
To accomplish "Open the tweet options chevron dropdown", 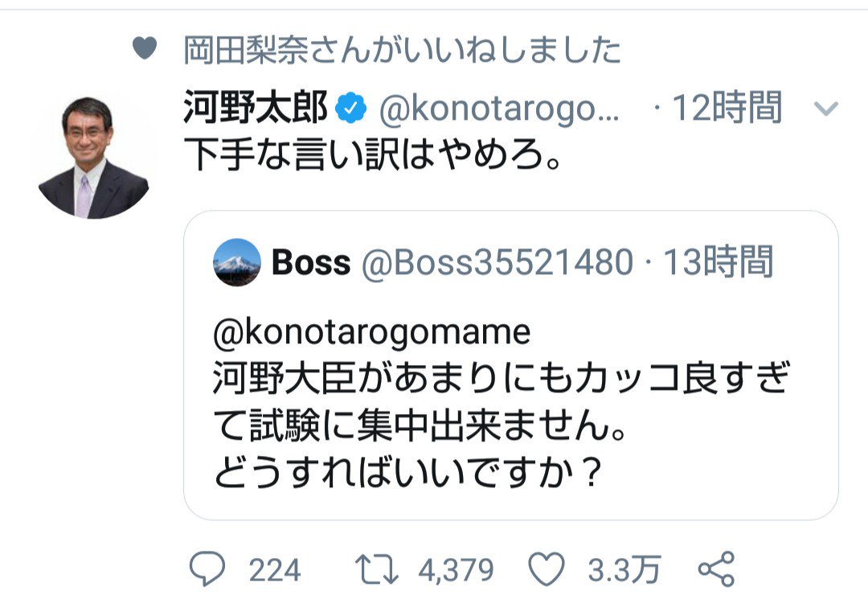I will coord(826,109).
